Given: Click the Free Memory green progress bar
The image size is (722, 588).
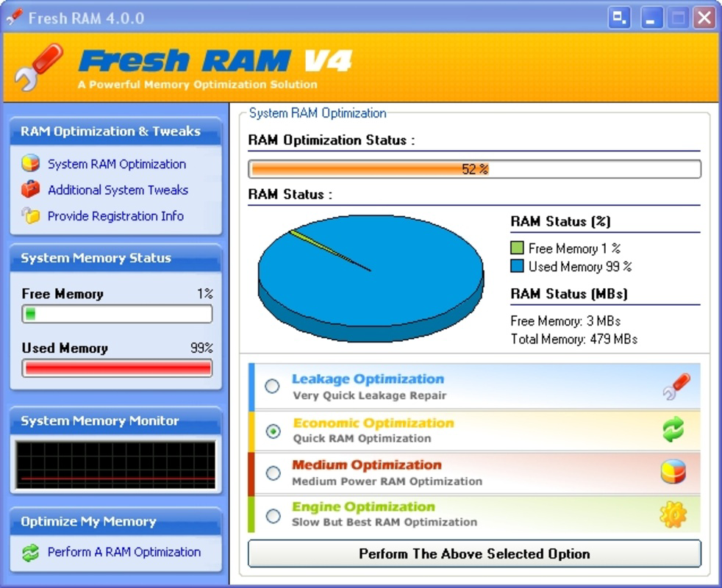Looking at the screenshot, I should click(x=117, y=314).
